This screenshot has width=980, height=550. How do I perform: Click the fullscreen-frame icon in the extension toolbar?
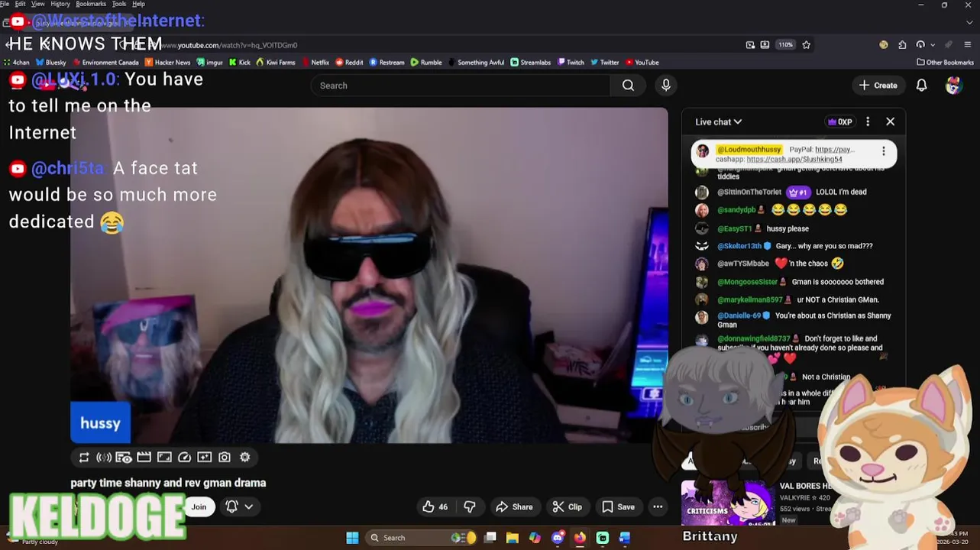[164, 457]
